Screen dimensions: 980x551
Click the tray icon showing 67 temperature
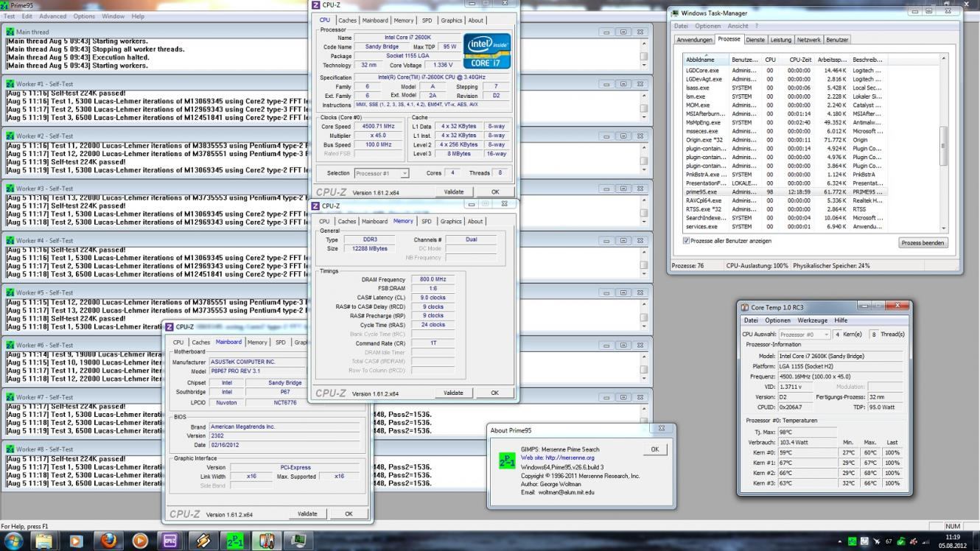pos(889,541)
